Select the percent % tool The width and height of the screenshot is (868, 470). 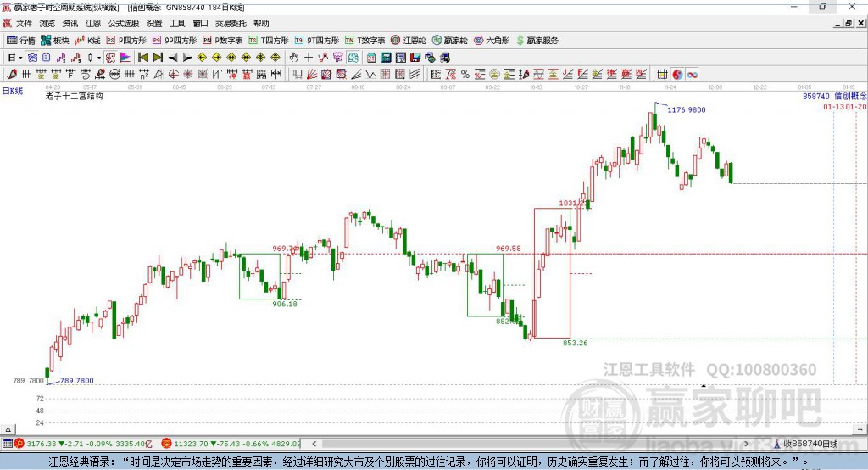[x=465, y=75]
